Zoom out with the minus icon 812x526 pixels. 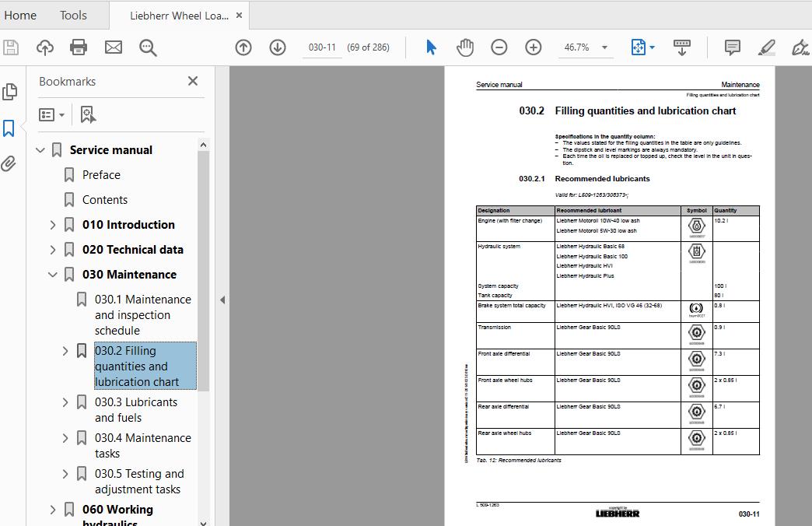(499, 47)
